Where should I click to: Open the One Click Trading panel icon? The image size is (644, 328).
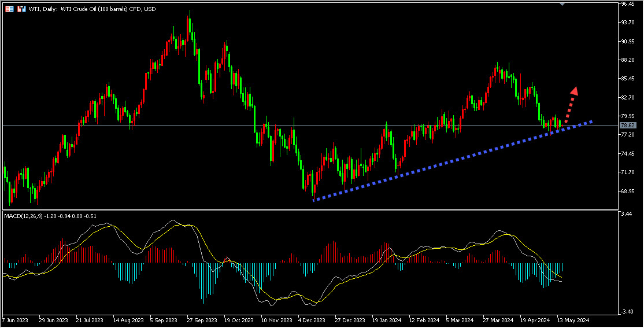coord(21,9)
